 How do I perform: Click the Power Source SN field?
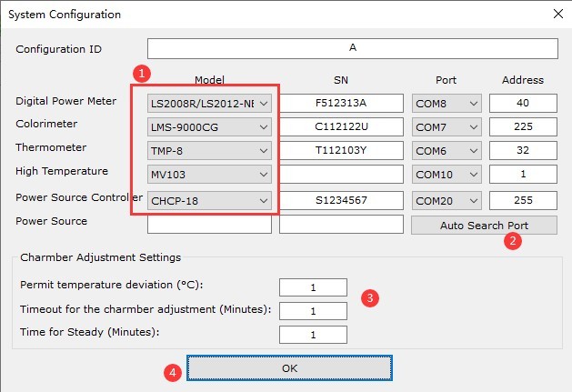(x=341, y=224)
